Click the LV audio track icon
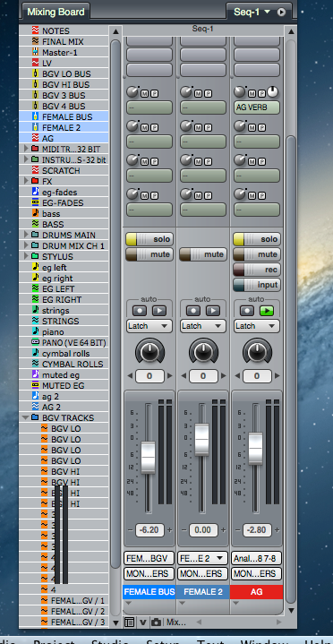Image resolution: width=333 pixels, height=644 pixels. click(35, 63)
